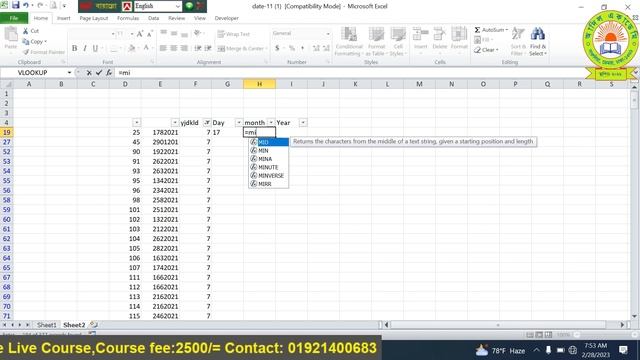The image size is (640, 360).
Task: Toggle Bold formatting
Action: tap(74, 48)
